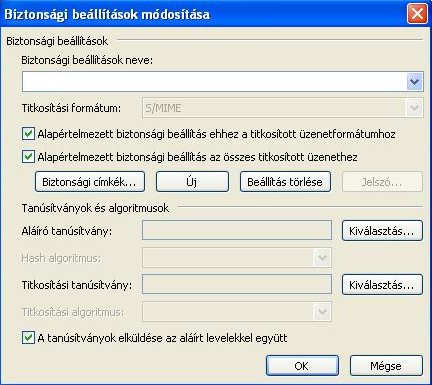Uncheck default setting for all encrypted messages (összes)
The width and height of the screenshot is (432, 385).
(28, 157)
